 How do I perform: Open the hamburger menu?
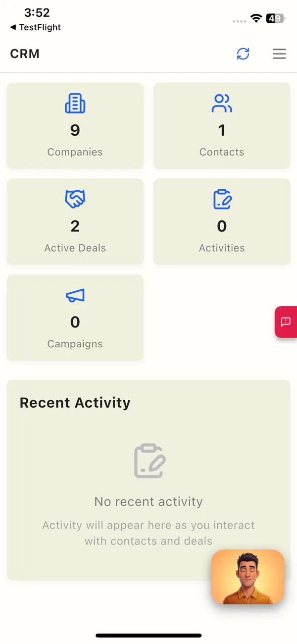[279, 54]
